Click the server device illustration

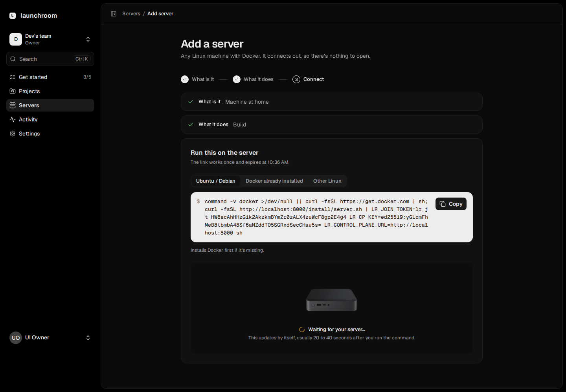click(x=332, y=300)
